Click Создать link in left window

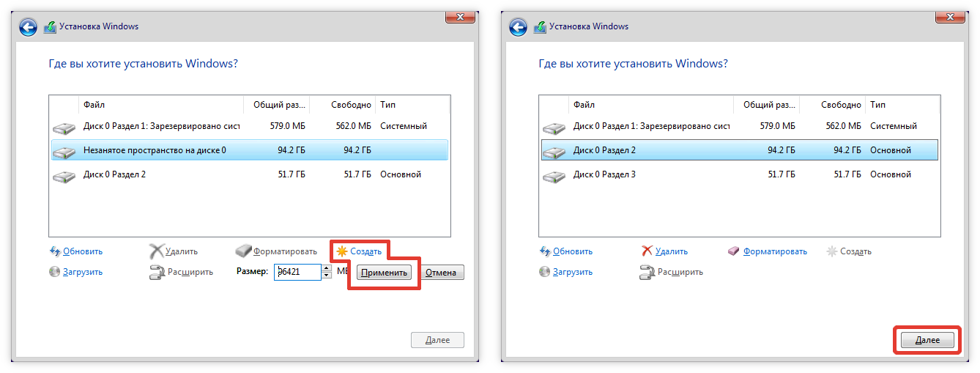click(365, 251)
